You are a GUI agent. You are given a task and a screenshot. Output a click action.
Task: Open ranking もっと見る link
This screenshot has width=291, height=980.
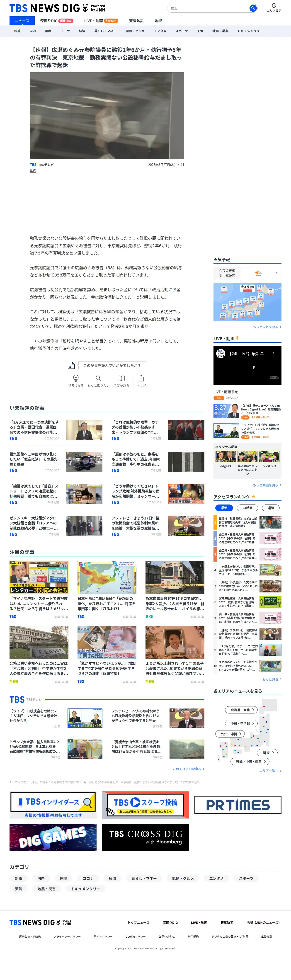point(272,679)
